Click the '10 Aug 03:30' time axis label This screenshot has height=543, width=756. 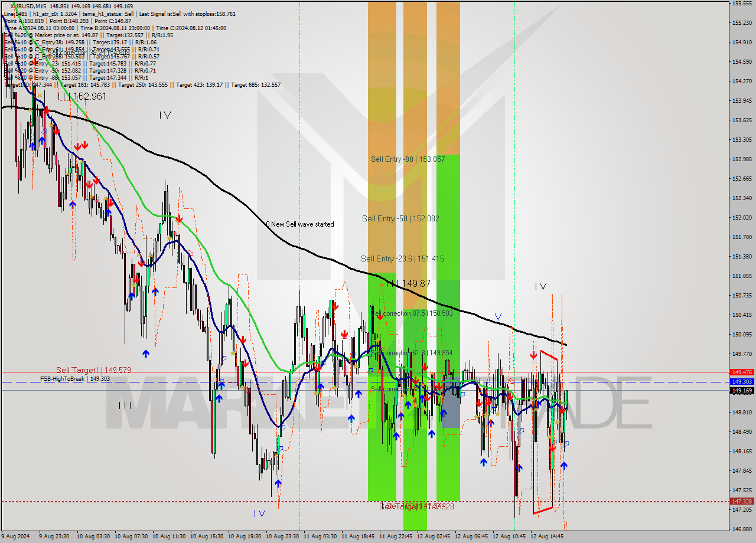[x=93, y=537]
